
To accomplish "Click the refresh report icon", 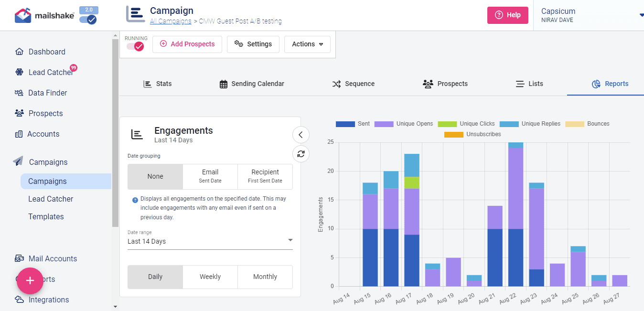I will (301, 154).
